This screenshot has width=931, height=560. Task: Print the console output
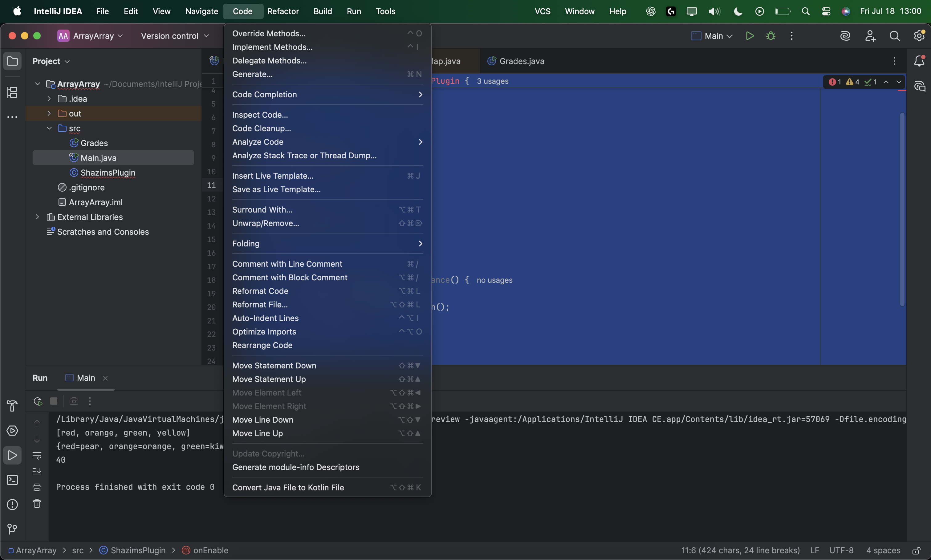click(37, 487)
